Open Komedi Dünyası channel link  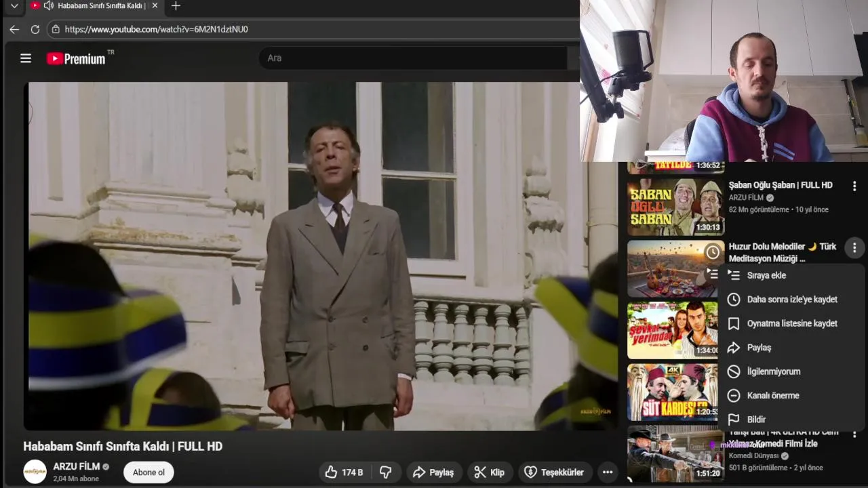tap(754, 456)
